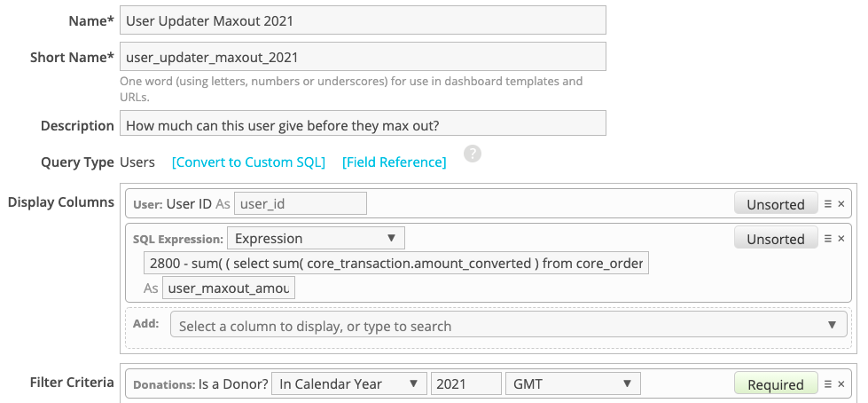Click reorder handle on User ID row
868x403 pixels.
click(827, 204)
